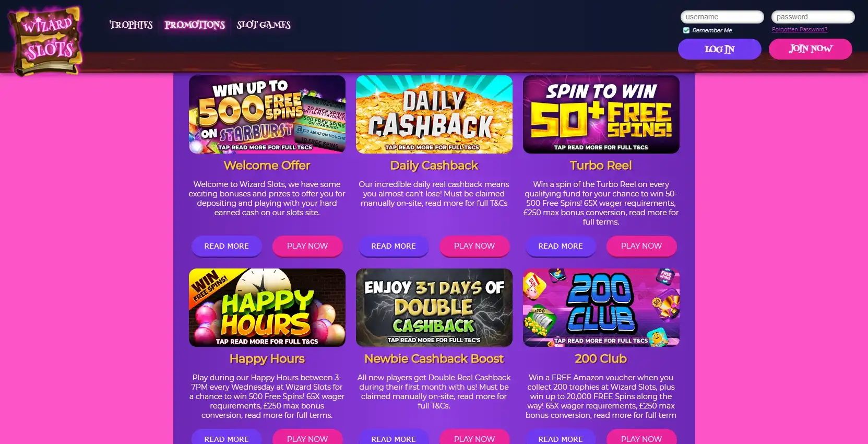Open the Trophies menu item
This screenshot has width=868, height=444.
coord(131,25)
